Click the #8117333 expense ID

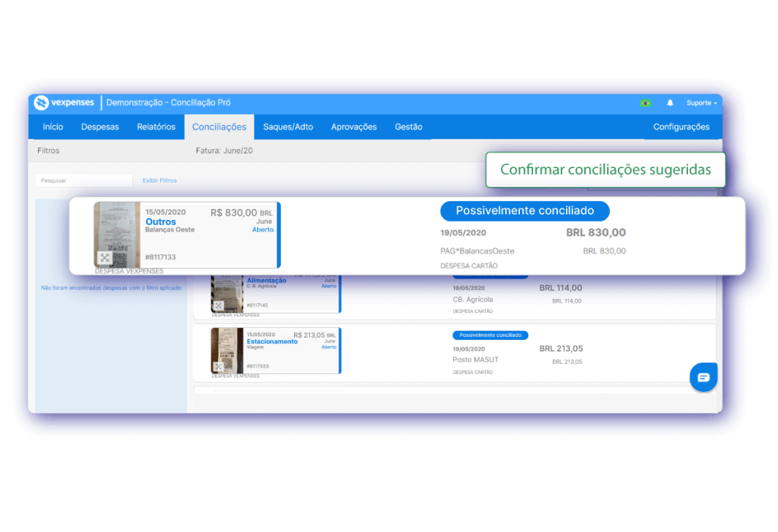click(x=257, y=366)
